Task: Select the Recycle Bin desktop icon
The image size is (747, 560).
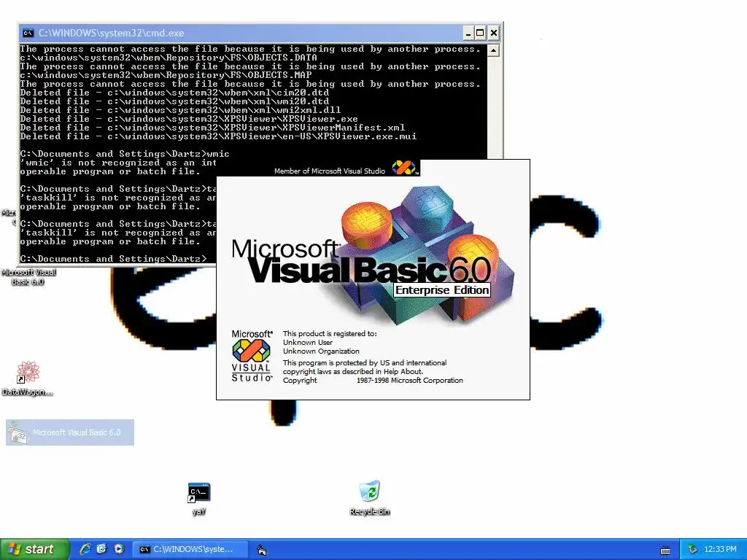Action: [370, 497]
